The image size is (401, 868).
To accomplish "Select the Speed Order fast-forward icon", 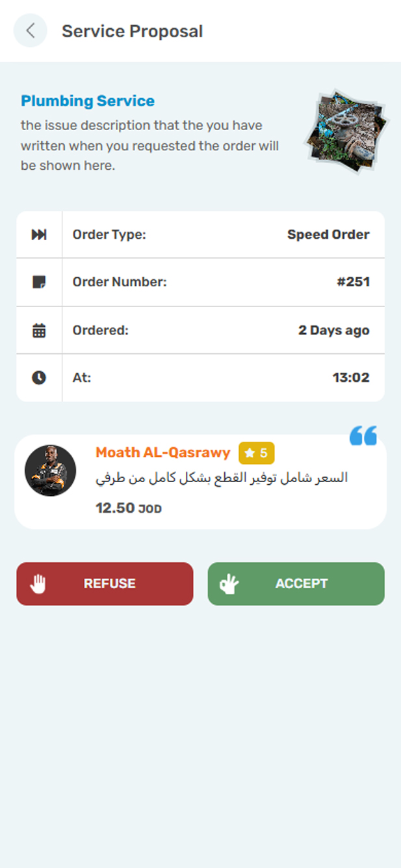I will pos(38,234).
